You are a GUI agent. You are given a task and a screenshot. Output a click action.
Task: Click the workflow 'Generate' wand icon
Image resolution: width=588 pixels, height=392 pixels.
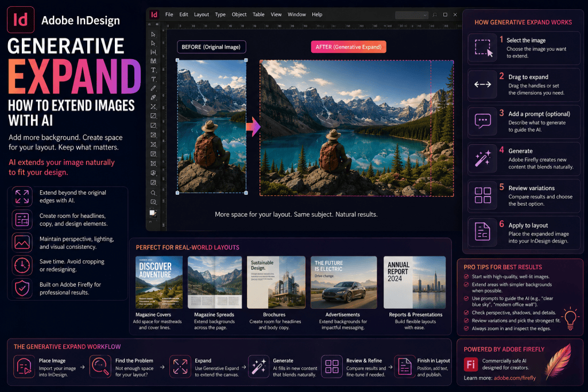(x=259, y=367)
